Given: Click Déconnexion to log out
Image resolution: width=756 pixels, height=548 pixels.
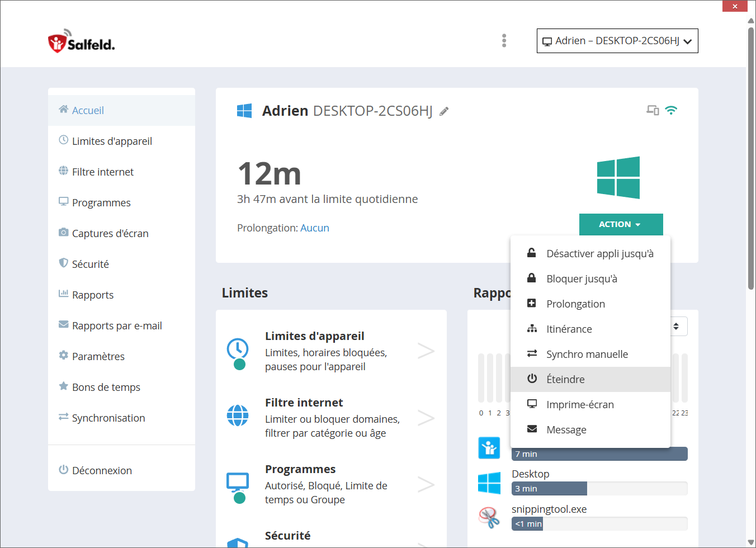Looking at the screenshot, I should [121, 470].
